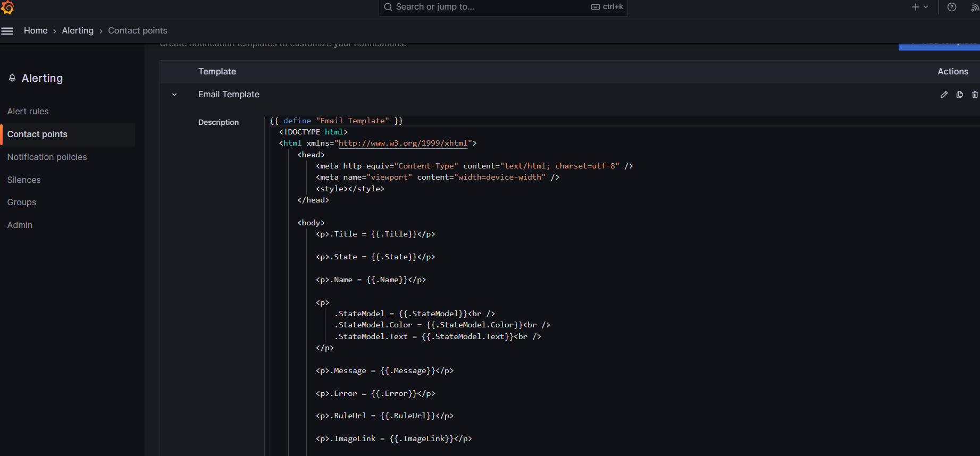980x456 pixels.
Task: Click the {{.StateModel.Text}} code line
Action: pyautogui.click(x=438, y=336)
